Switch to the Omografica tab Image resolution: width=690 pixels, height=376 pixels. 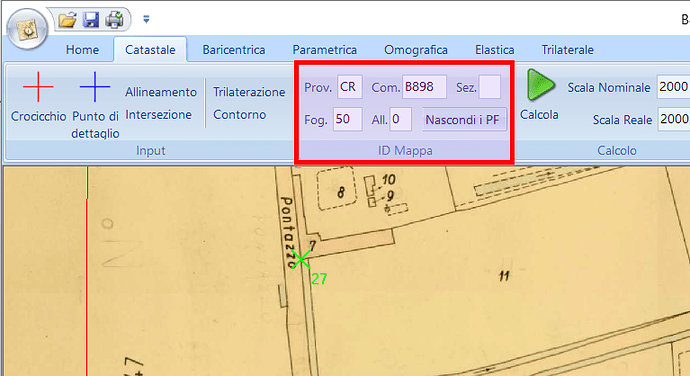point(416,50)
